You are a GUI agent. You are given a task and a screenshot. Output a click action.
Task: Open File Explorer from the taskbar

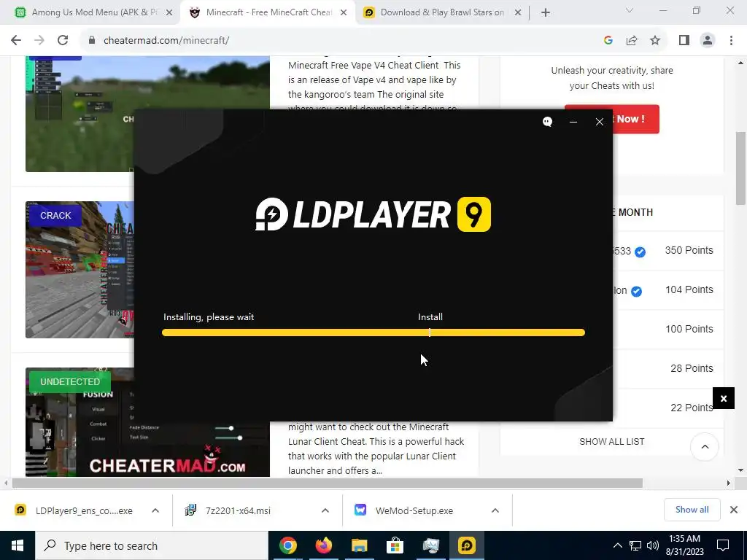(359, 545)
